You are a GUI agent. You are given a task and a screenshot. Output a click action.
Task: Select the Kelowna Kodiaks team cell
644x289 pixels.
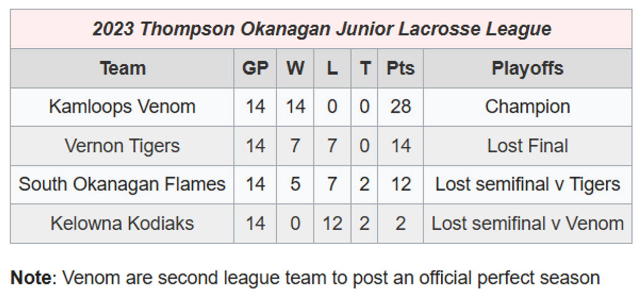tap(122, 223)
